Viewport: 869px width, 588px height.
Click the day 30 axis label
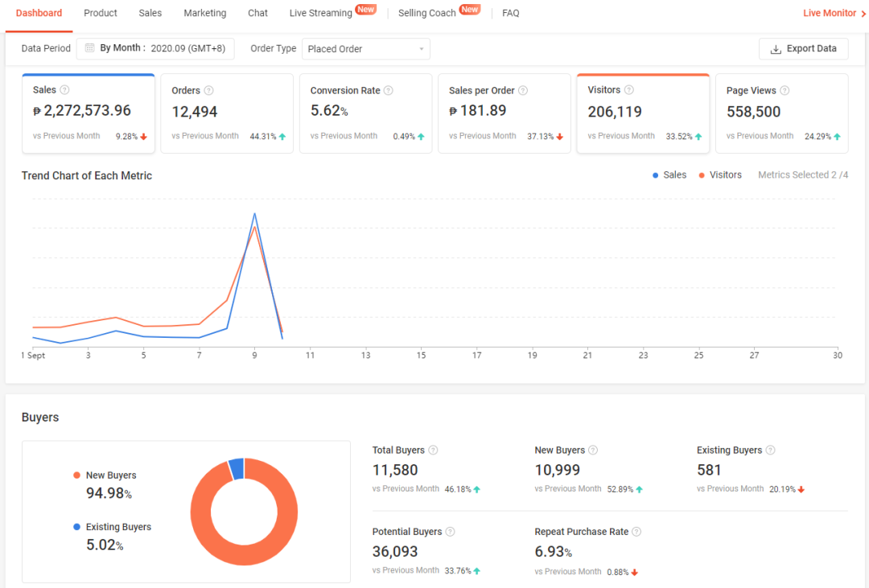click(x=838, y=356)
